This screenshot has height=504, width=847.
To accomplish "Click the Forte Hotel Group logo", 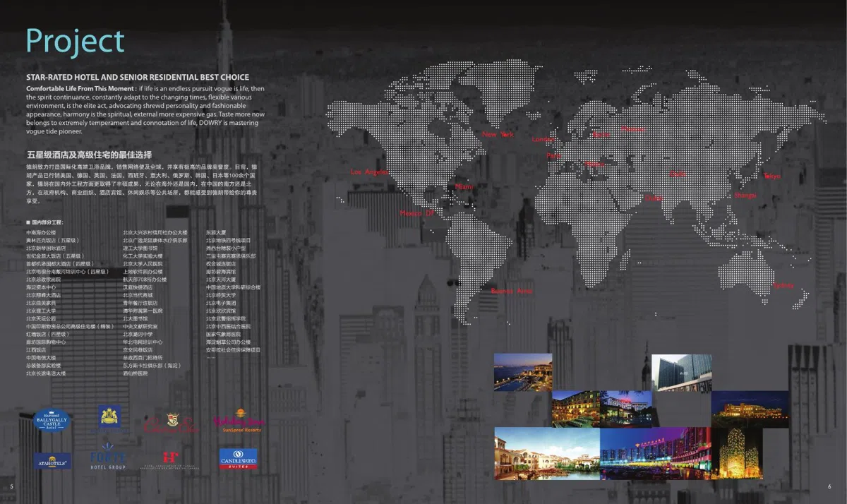I will [108, 457].
